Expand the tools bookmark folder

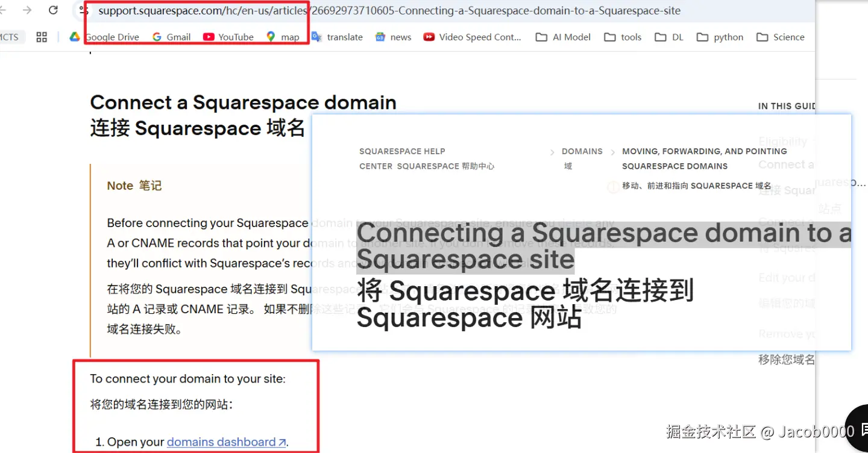(x=623, y=37)
